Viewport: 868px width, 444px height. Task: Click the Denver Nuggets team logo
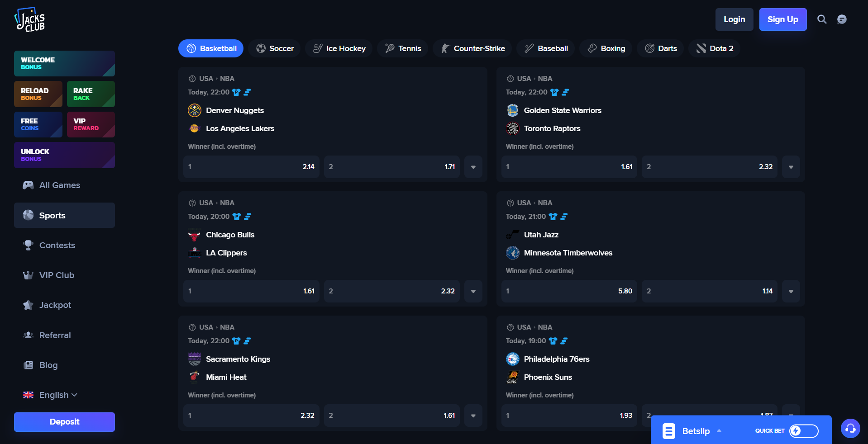[x=195, y=110]
